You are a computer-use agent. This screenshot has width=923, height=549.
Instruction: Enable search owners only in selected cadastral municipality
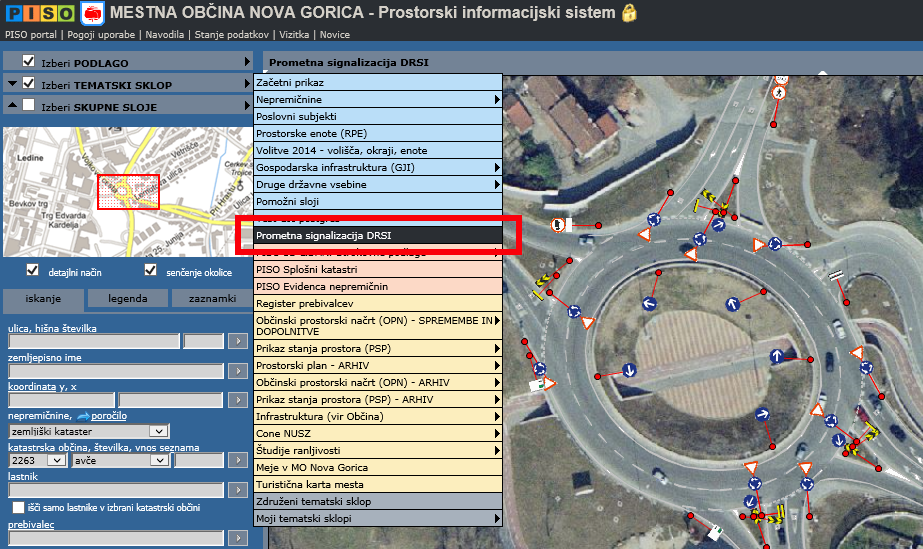tap(19, 507)
